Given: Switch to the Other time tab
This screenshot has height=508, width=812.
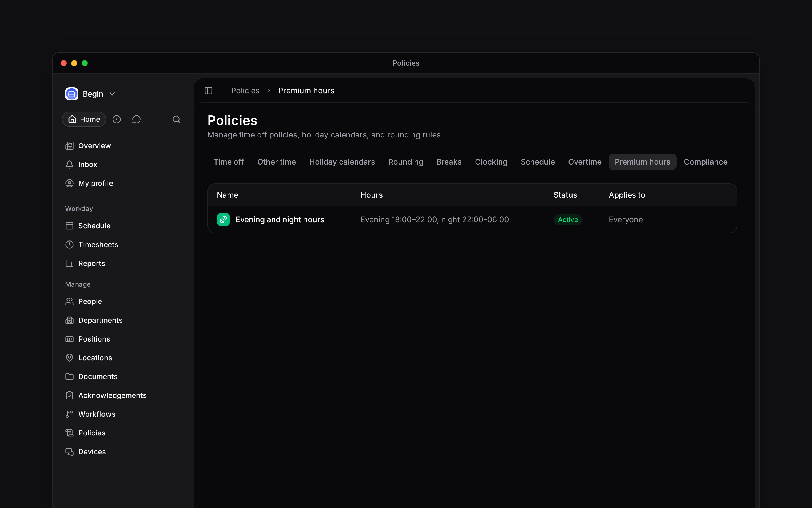Looking at the screenshot, I should [276, 162].
